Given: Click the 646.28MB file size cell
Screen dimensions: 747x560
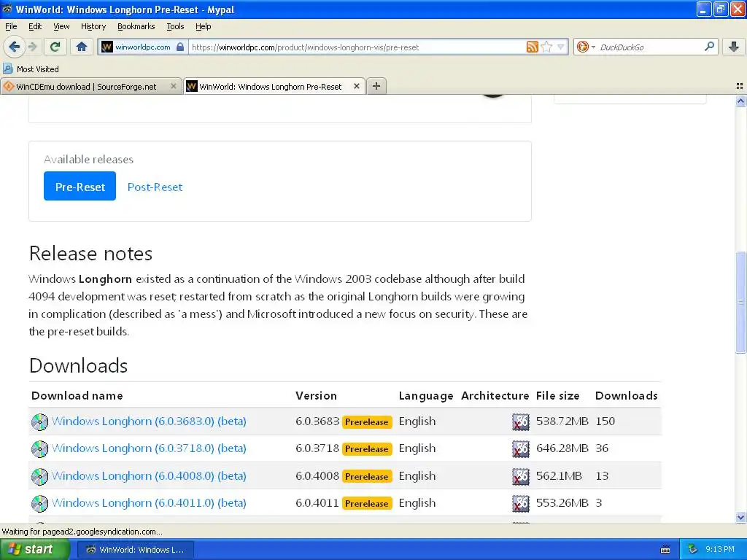Looking at the screenshot, I should tap(562, 448).
